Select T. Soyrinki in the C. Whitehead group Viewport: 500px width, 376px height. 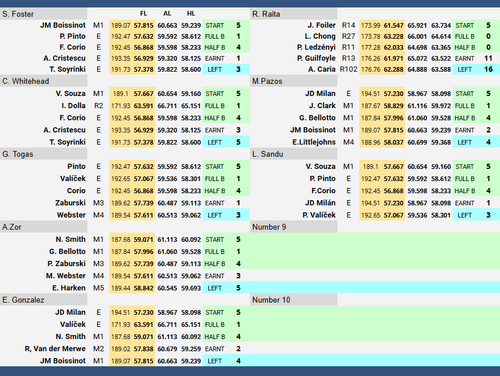click(67, 142)
